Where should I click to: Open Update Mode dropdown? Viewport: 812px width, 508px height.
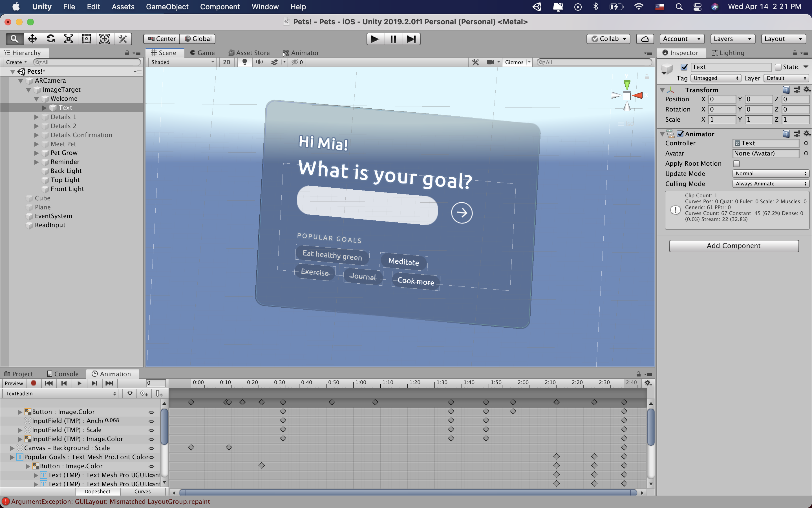pos(771,173)
